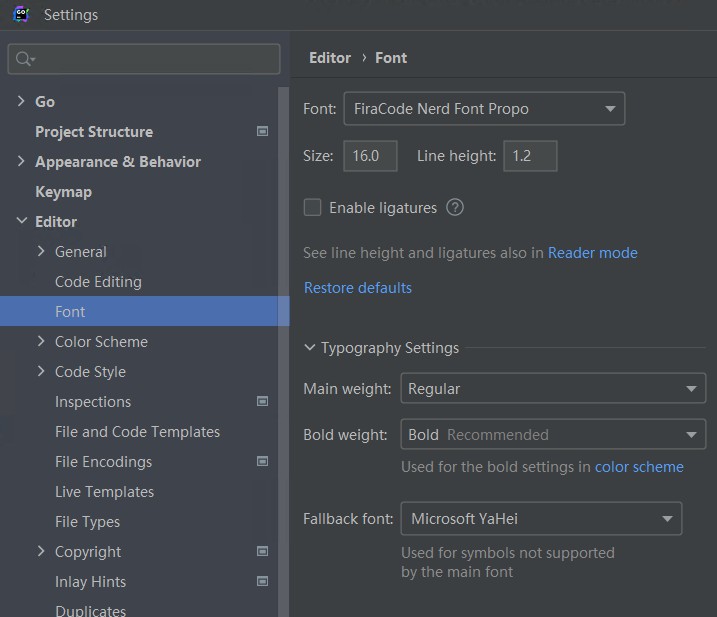
Task: Open the Main weight dropdown
Action: pos(553,388)
